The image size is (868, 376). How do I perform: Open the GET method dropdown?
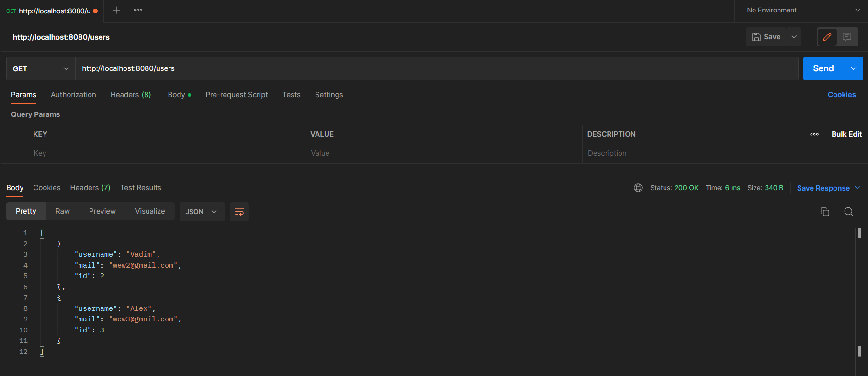click(41, 68)
